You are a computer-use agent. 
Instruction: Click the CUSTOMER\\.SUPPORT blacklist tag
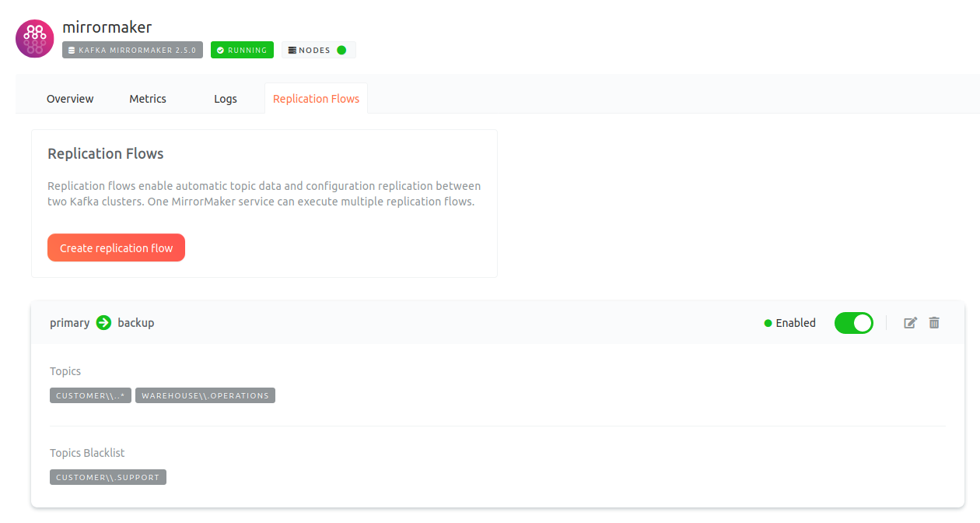pyautogui.click(x=107, y=476)
